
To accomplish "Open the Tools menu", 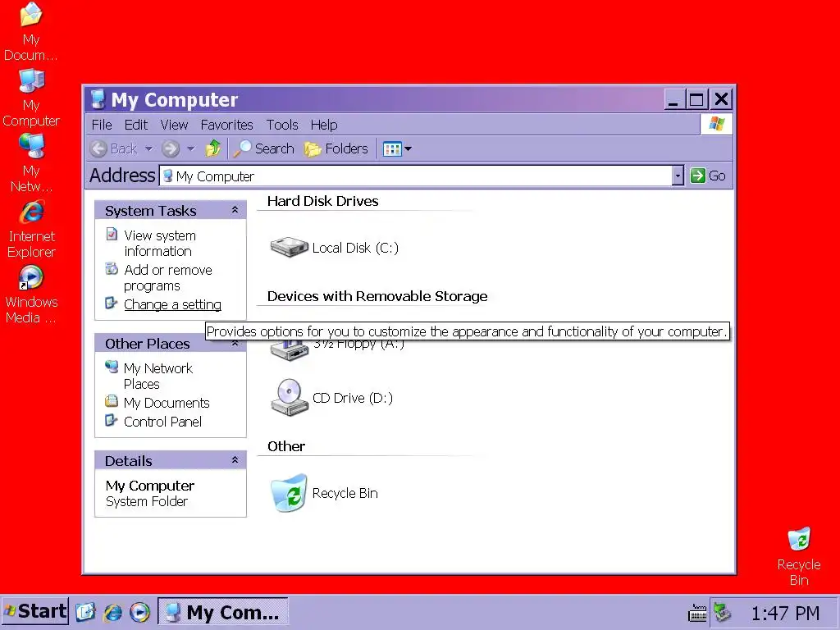I will pyautogui.click(x=282, y=125).
